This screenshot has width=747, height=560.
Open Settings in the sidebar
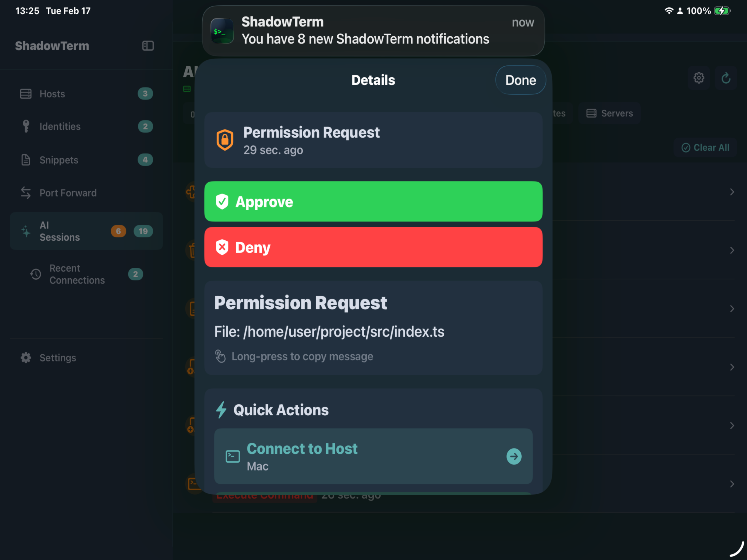point(86,358)
